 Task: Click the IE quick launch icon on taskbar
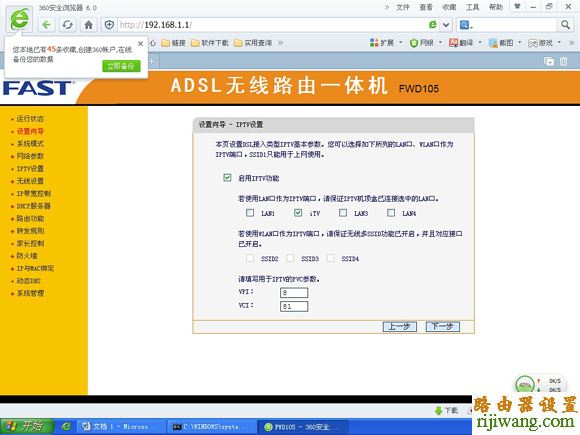point(66,426)
